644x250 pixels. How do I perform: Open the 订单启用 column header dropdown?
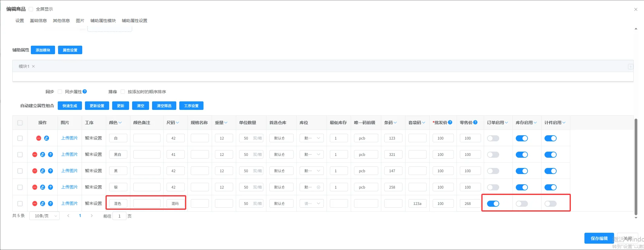506,123
